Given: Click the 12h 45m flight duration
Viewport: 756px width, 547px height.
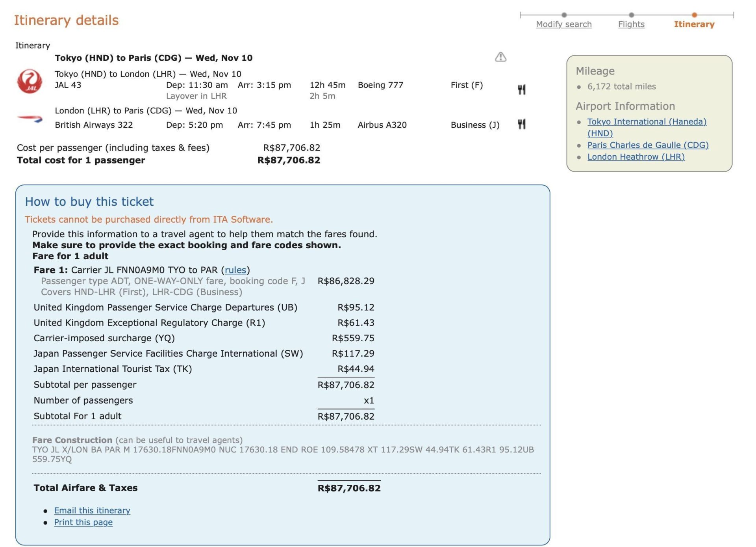Looking at the screenshot, I should (x=327, y=85).
